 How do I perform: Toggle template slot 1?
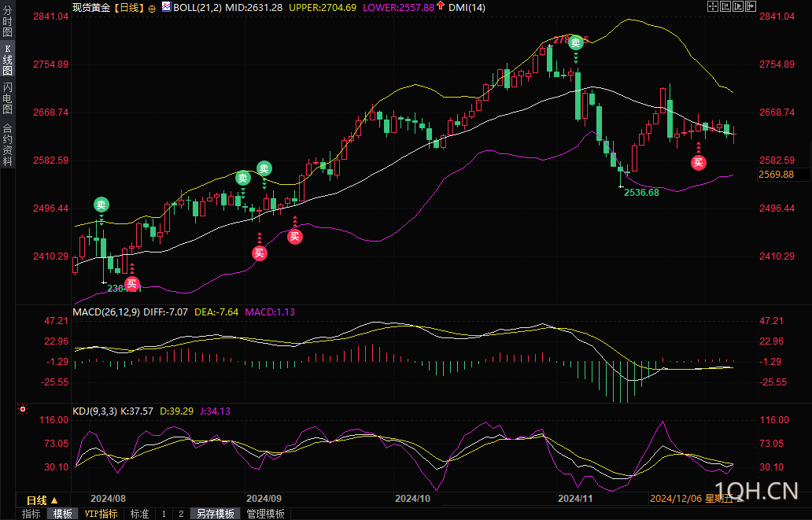(164, 514)
